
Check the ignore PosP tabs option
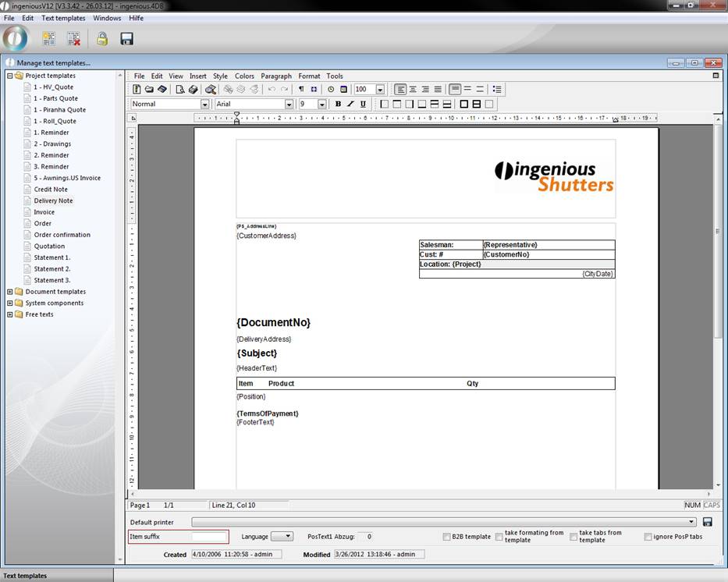click(648, 537)
